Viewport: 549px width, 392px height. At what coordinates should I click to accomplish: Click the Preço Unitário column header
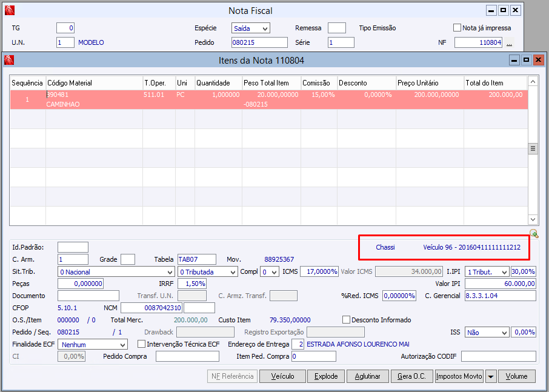(430, 83)
